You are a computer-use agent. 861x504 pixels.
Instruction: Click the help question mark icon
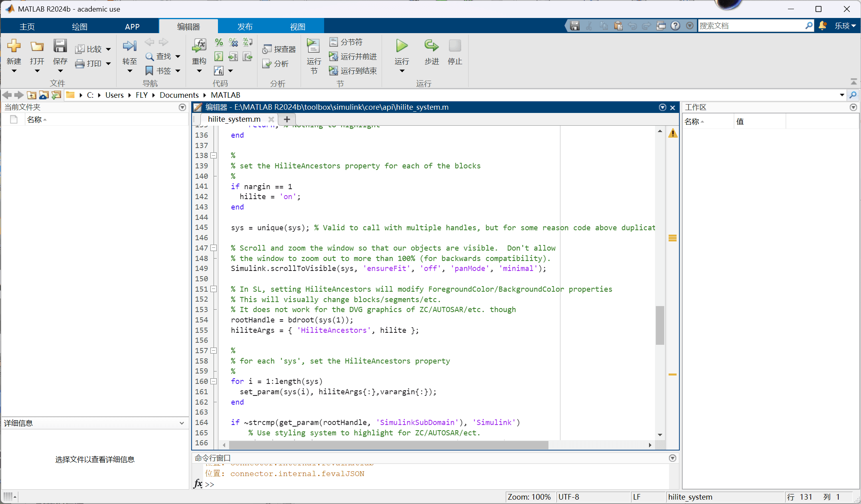click(675, 26)
